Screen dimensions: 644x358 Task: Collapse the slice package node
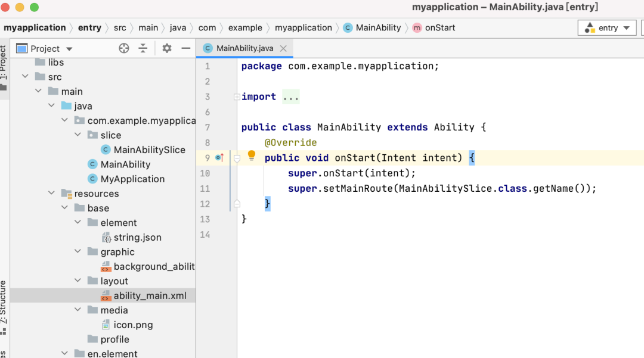coord(78,135)
